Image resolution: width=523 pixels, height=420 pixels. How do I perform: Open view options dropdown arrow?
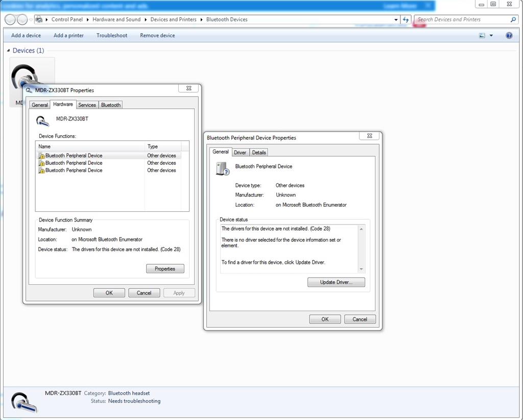[x=491, y=35]
